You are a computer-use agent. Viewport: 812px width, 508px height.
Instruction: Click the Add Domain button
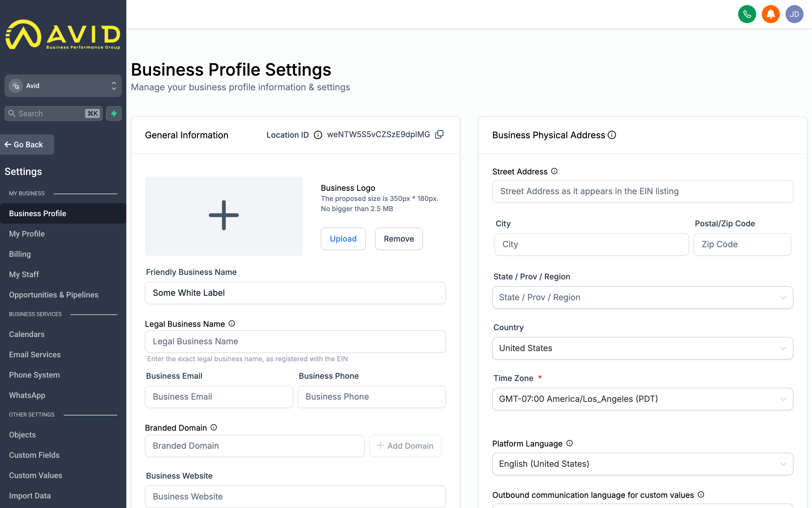click(405, 446)
